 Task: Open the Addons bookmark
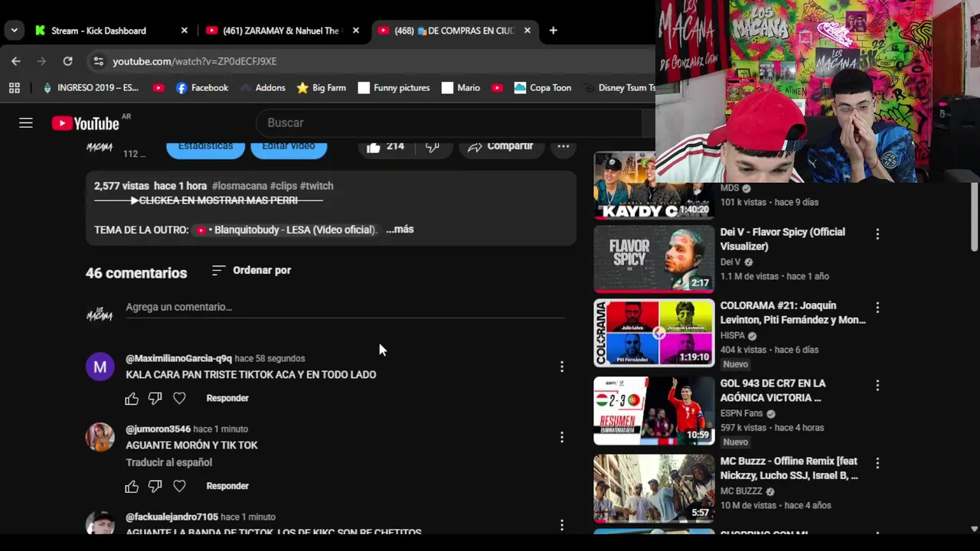point(262,88)
